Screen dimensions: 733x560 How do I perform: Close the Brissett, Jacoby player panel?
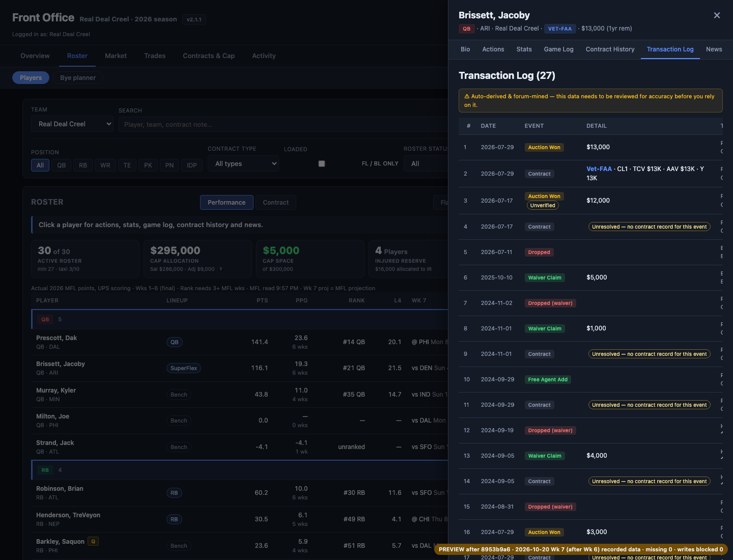click(x=717, y=15)
